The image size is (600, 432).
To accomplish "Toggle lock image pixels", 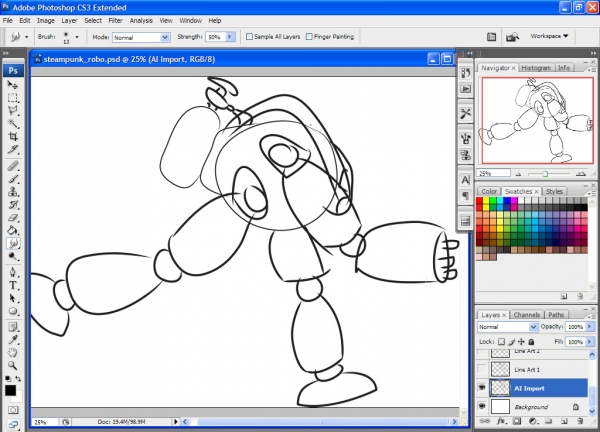I will 511,342.
